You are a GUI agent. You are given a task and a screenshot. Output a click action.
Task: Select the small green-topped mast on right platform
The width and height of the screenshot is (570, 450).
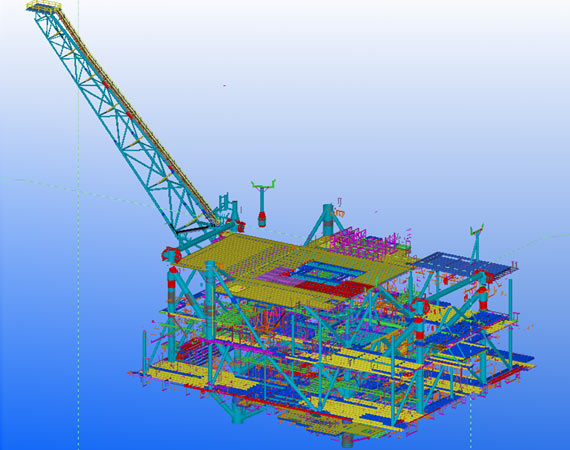pyautogui.click(x=477, y=243)
